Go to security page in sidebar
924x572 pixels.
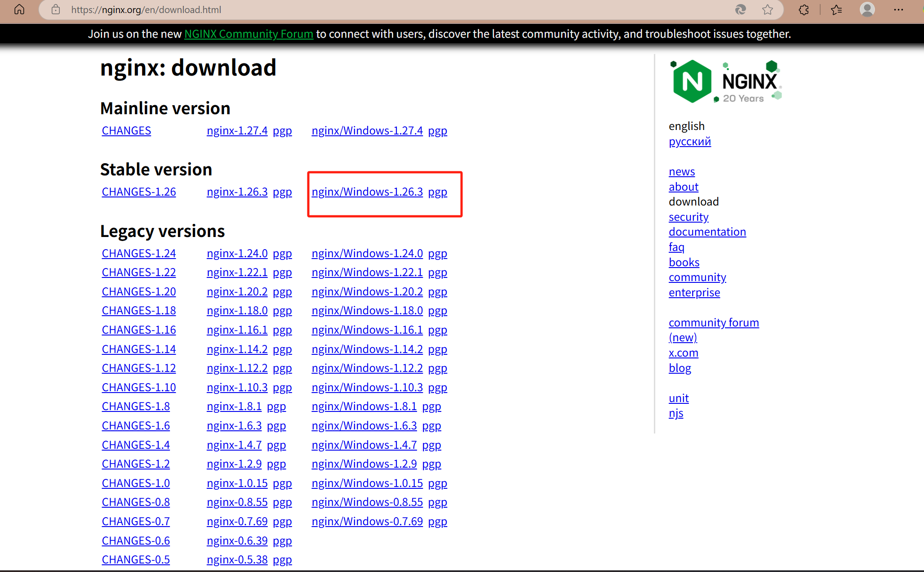coord(689,217)
